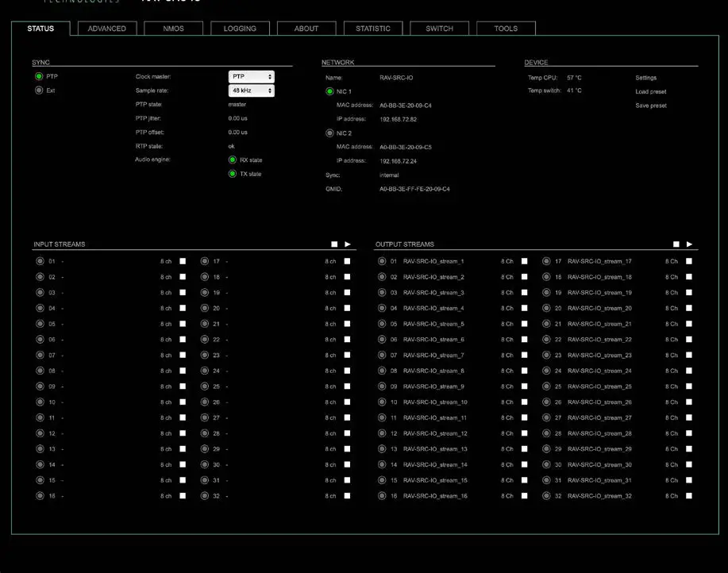Viewport: 728px width, 573px height.
Task: Stop all output streams
Action: coord(676,244)
